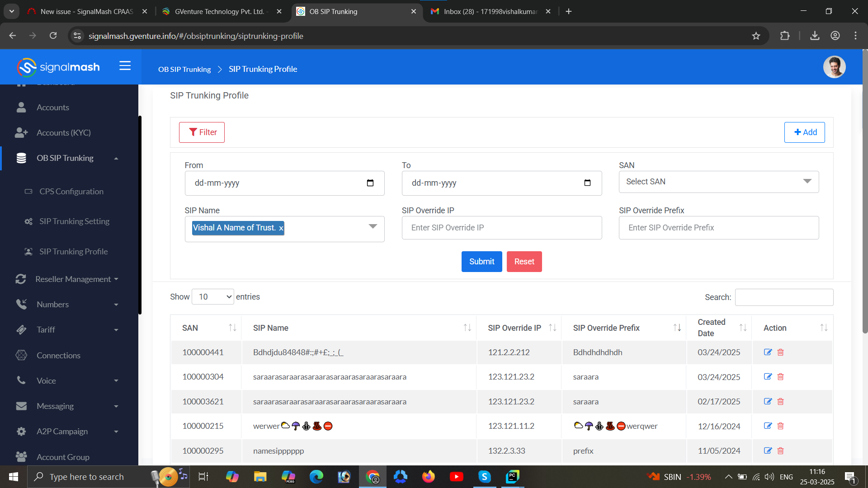Click the hamburger menu icon in header

point(125,66)
